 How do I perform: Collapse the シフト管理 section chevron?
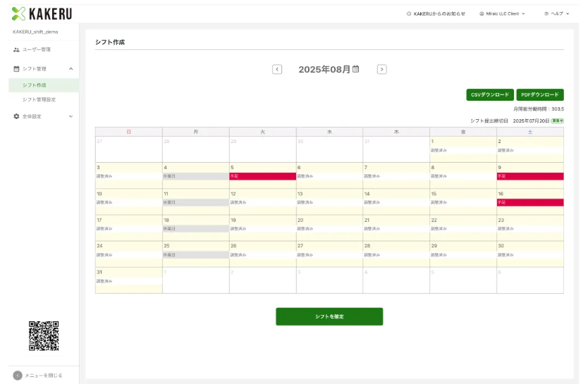coord(71,68)
